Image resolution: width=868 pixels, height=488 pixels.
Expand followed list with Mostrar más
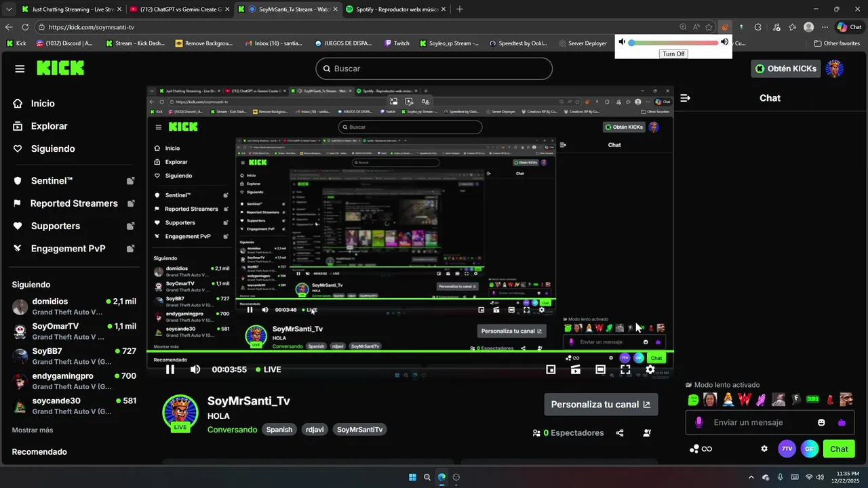point(33,430)
